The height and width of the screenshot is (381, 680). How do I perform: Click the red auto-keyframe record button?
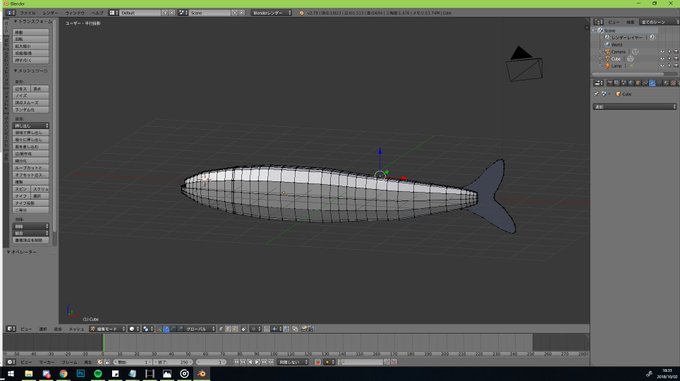coord(317,362)
